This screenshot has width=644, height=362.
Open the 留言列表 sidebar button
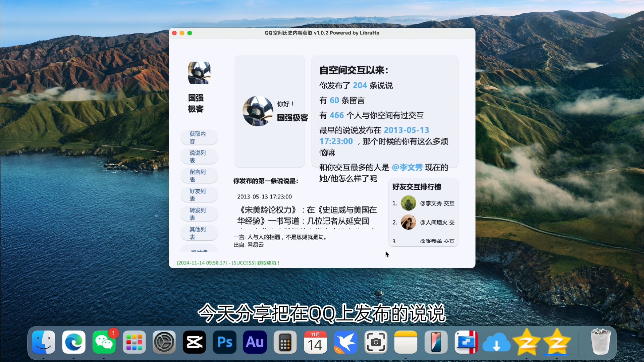click(199, 176)
